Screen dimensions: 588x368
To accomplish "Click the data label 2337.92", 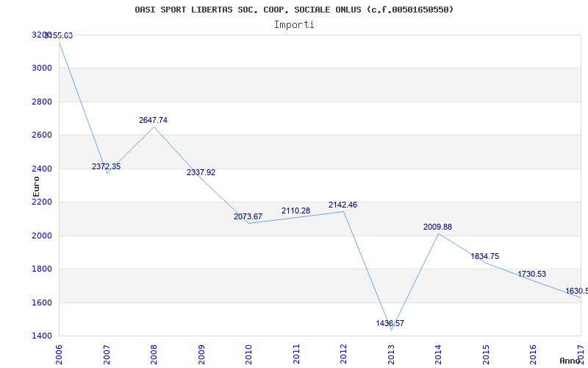I will tap(201, 172).
